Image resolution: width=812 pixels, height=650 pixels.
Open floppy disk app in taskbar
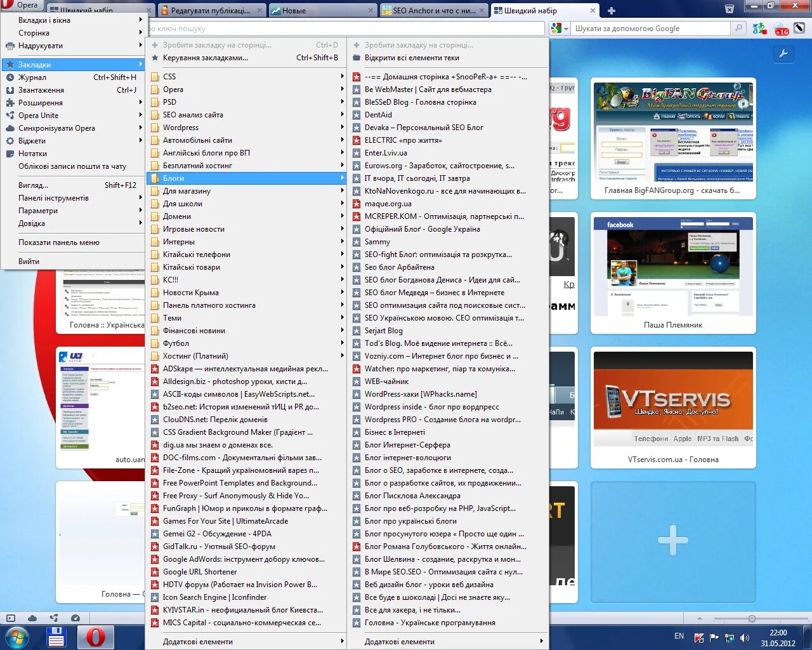point(56,637)
